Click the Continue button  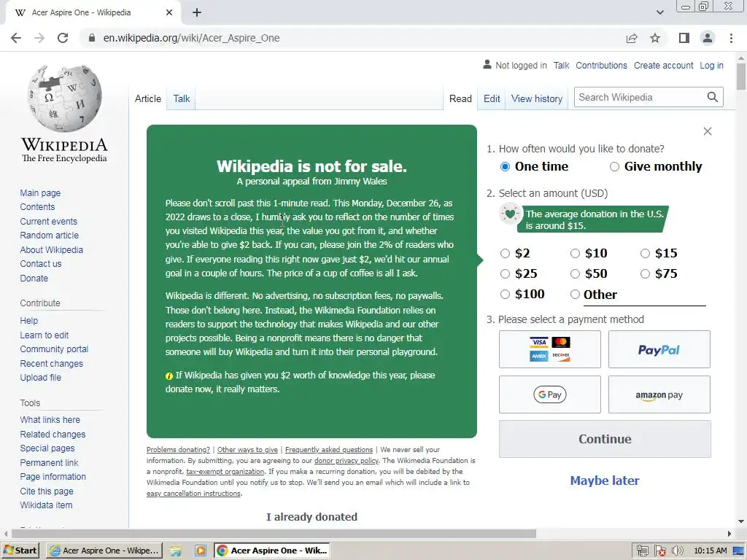[x=605, y=439]
